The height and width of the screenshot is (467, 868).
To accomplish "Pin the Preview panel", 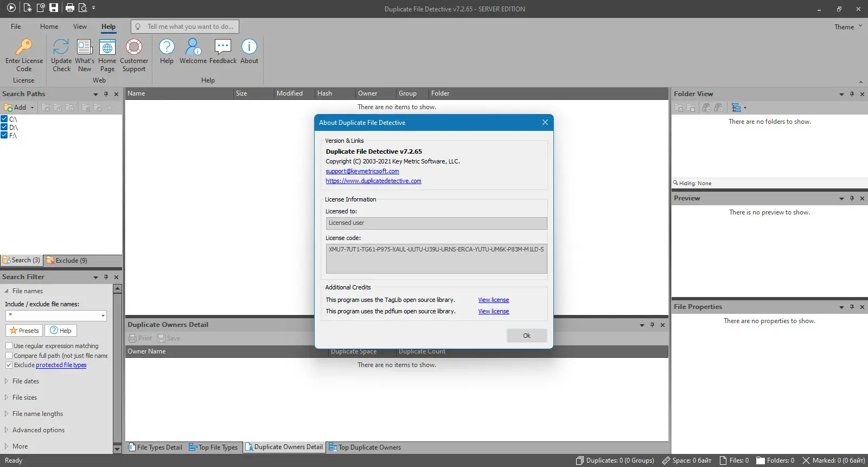I will (852, 198).
